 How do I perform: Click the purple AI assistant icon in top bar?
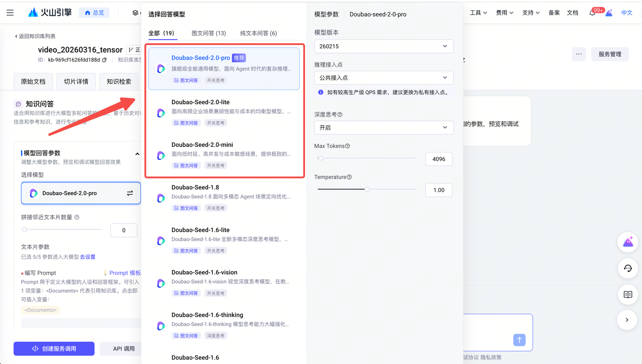pyautogui.click(x=609, y=13)
